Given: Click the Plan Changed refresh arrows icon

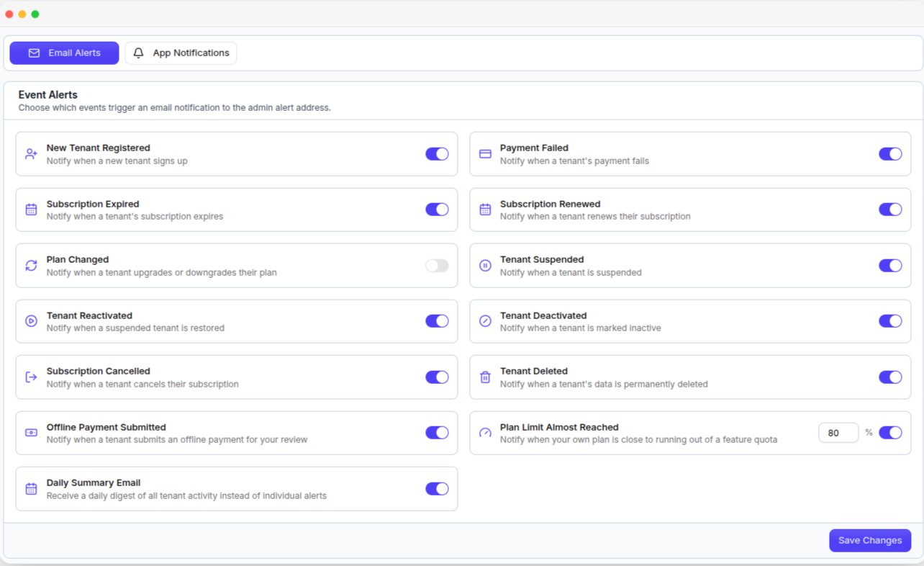Looking at the screenshot, I should point(31,266).
